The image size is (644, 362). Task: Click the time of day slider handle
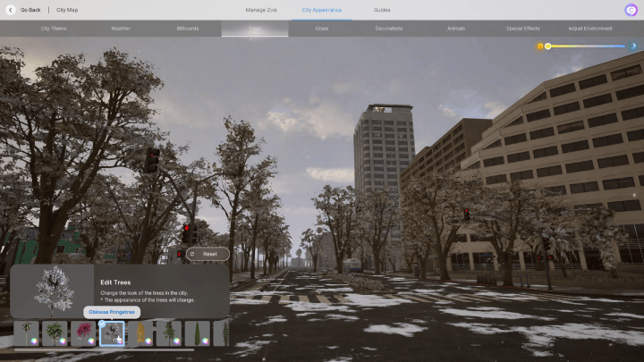pos(548,46)
